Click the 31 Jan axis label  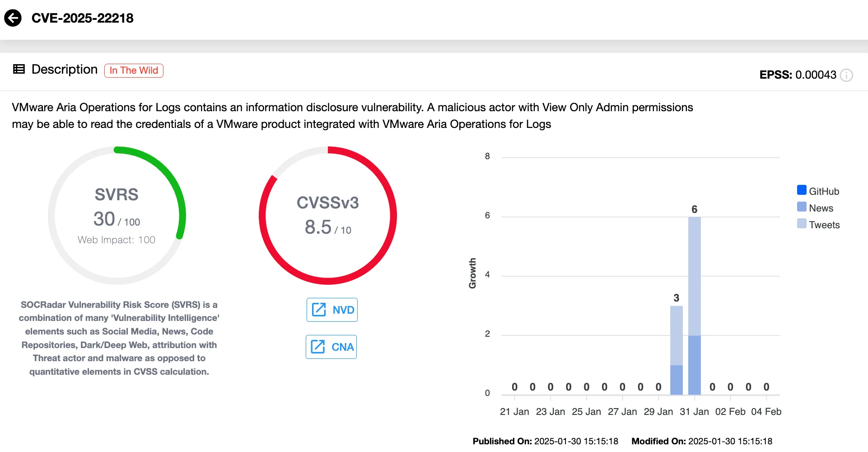click(694, 412)
